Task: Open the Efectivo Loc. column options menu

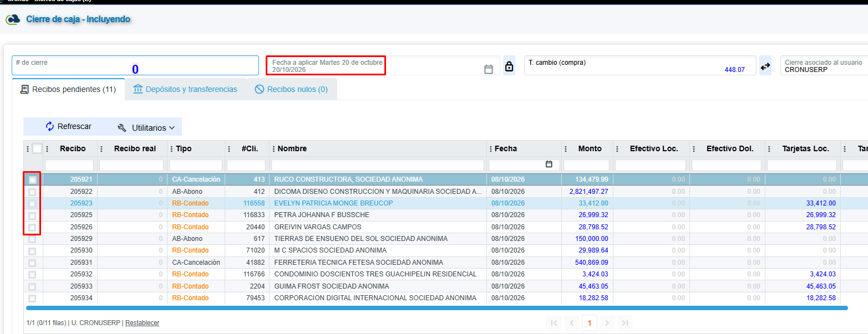Action: 617,148
